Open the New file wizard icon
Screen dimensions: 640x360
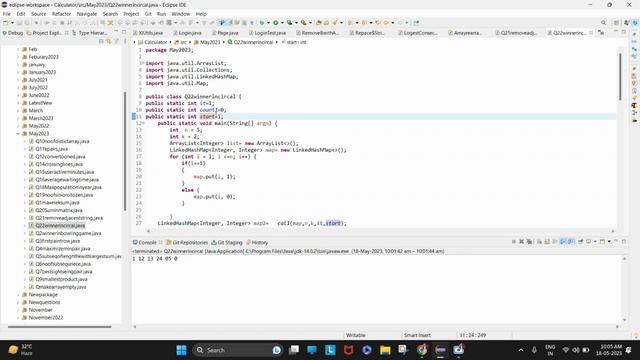coord(6,23)
